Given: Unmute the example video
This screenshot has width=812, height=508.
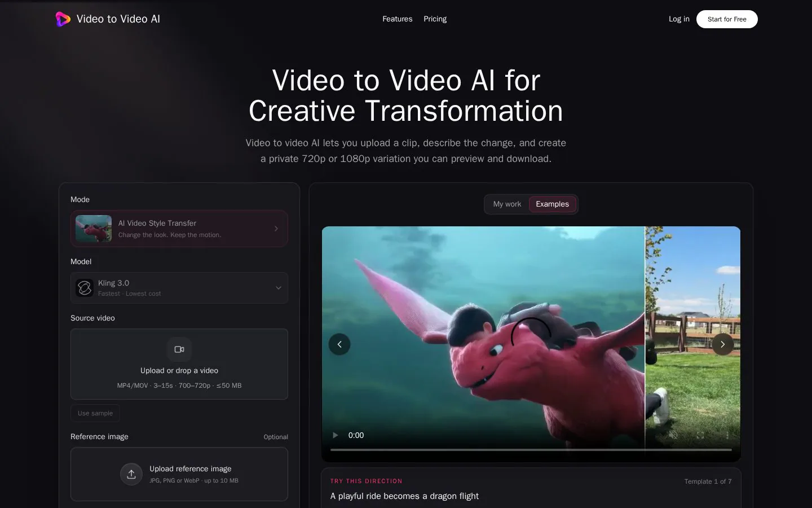Looking at the screenshot, I should pyautogui.click(x=673, y=435).
